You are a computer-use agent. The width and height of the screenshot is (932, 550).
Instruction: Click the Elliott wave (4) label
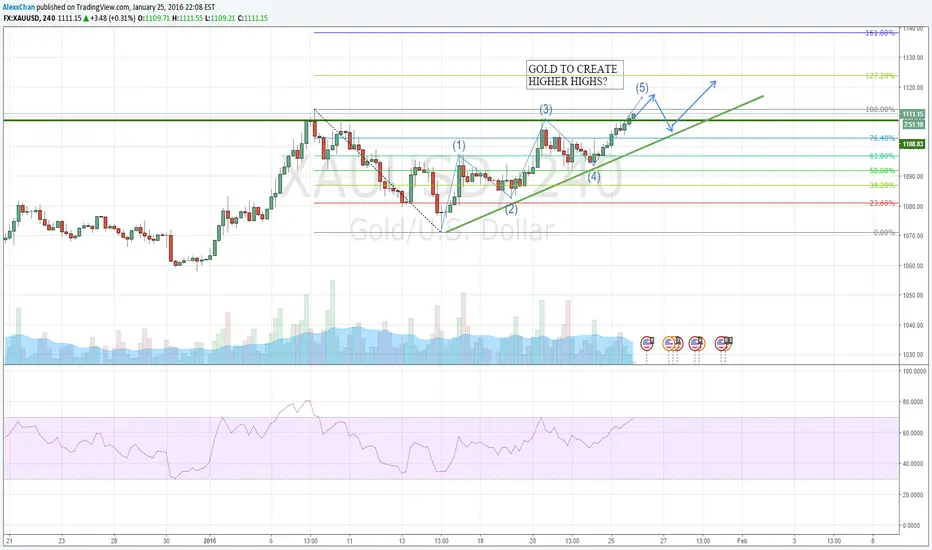(594, 176)
